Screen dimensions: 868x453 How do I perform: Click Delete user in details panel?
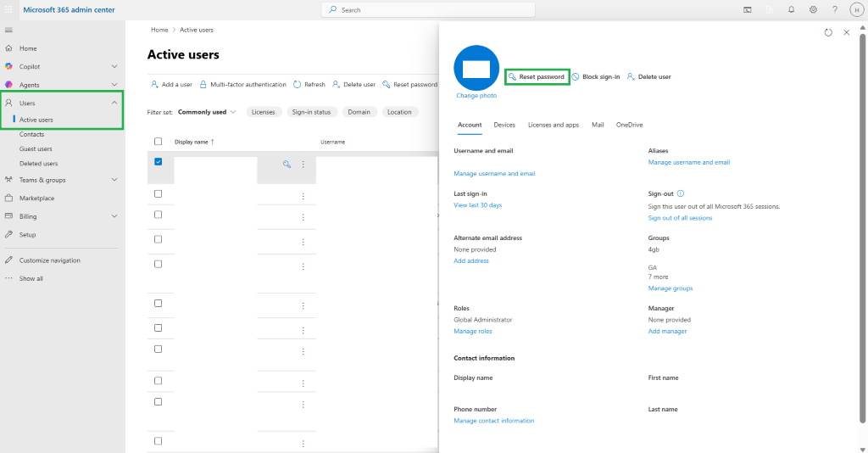click(x=648, y=77)
